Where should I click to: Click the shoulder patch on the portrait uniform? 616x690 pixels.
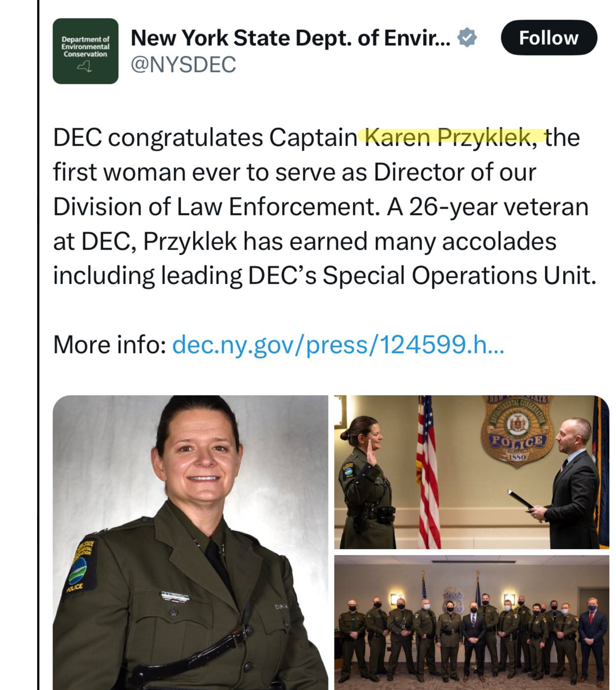[x=81, y=568]
